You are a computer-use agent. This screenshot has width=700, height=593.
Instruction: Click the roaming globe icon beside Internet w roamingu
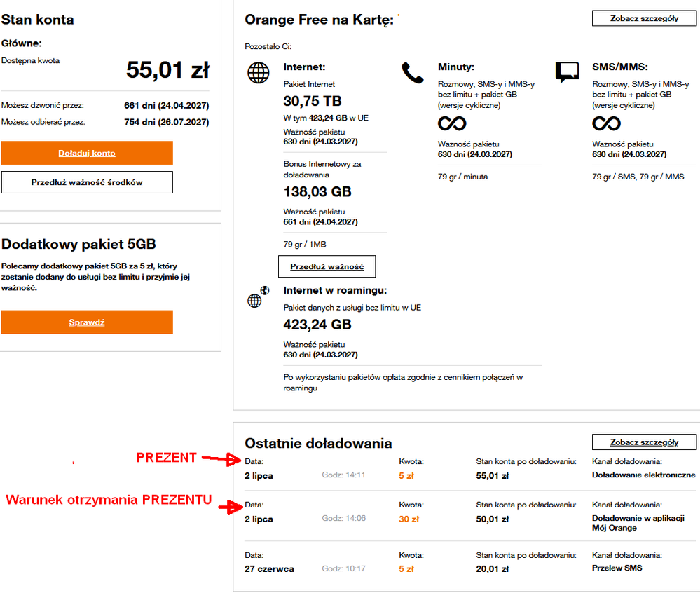coord(256,297)
